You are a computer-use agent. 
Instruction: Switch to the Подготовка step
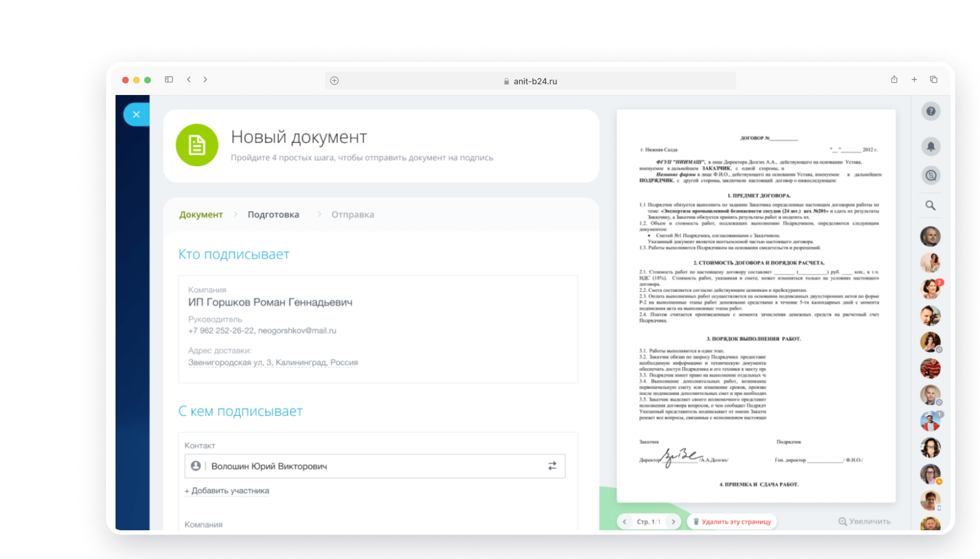click(273, 214)
